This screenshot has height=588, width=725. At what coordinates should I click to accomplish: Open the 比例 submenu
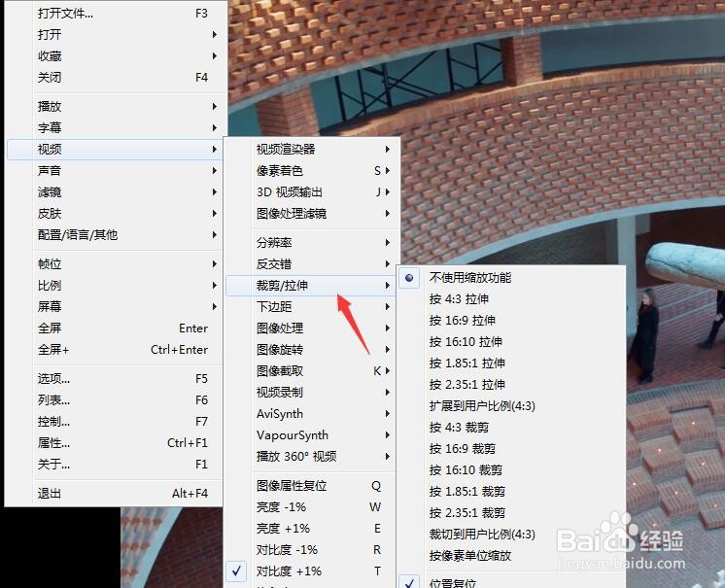tap(115, 285)
